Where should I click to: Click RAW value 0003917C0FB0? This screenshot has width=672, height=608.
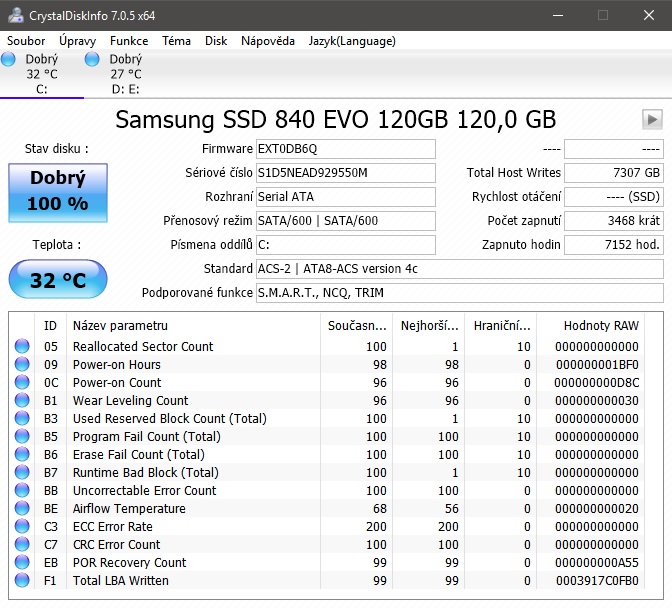[597, 580]
